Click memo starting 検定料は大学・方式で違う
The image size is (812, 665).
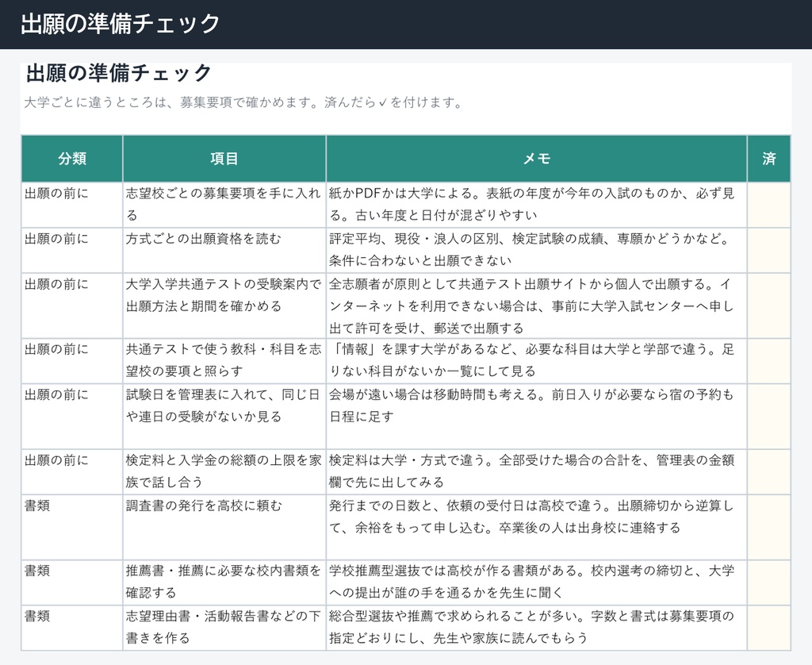[x=537, y=472]
